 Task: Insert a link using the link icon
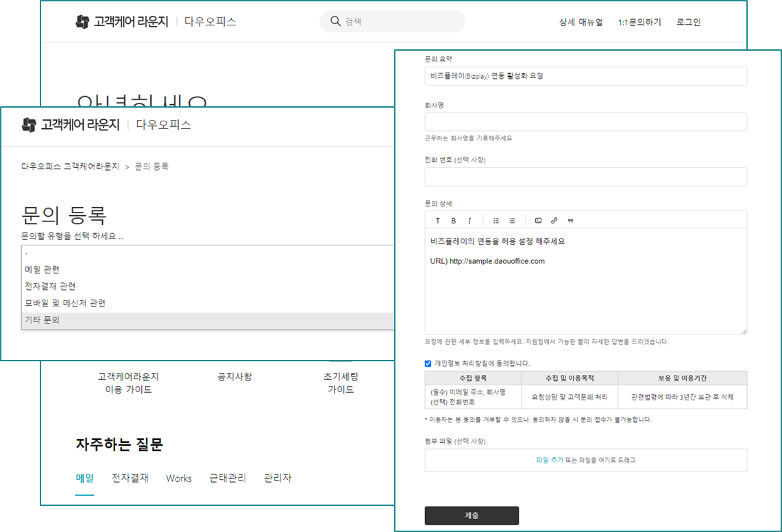[554, 221]
